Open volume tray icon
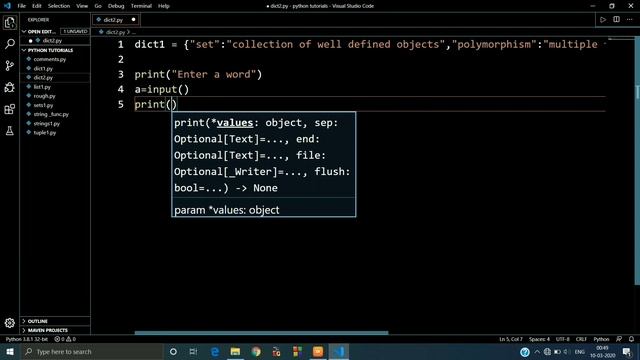The height and width of the screenshot is (360, 640). click(566, 351)
